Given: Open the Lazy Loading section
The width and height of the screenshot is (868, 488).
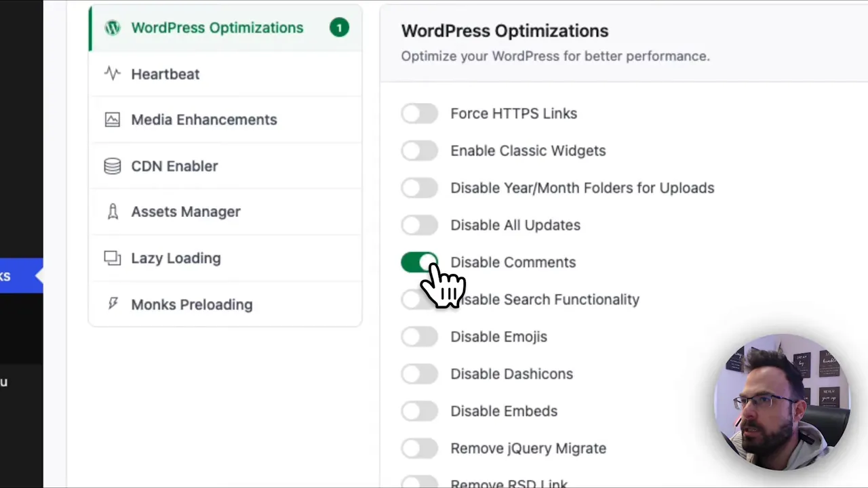Looking at the screenshot, I should pos(225,258).
